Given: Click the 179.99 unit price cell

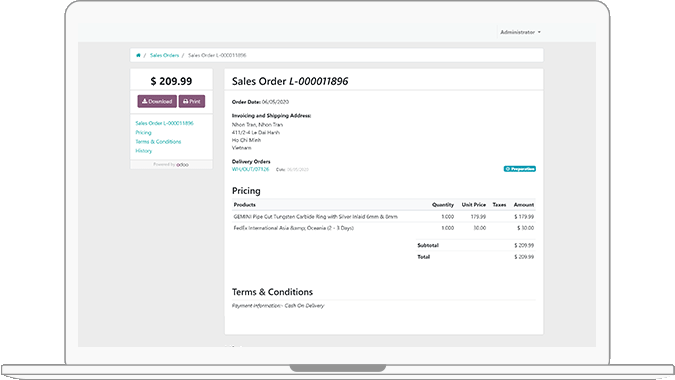Looking at the screenshot, I should click(x=478, y=217).
